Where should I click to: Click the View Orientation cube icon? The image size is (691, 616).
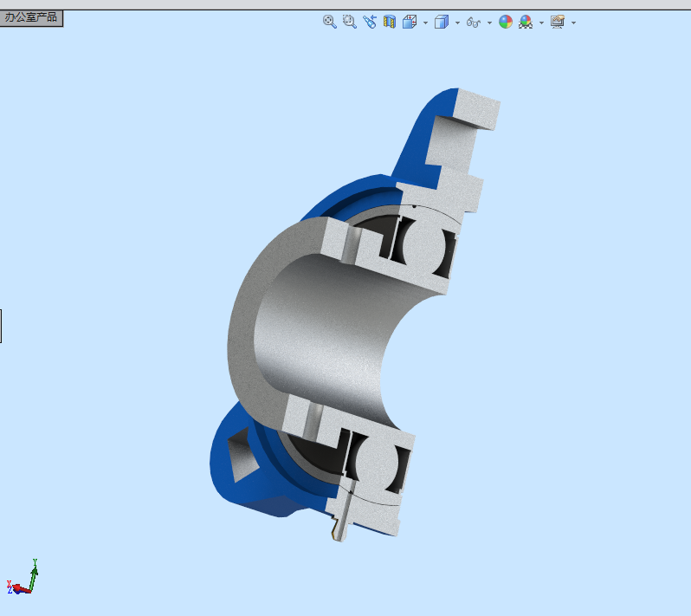pyautogui.click(x=410, y=22)
